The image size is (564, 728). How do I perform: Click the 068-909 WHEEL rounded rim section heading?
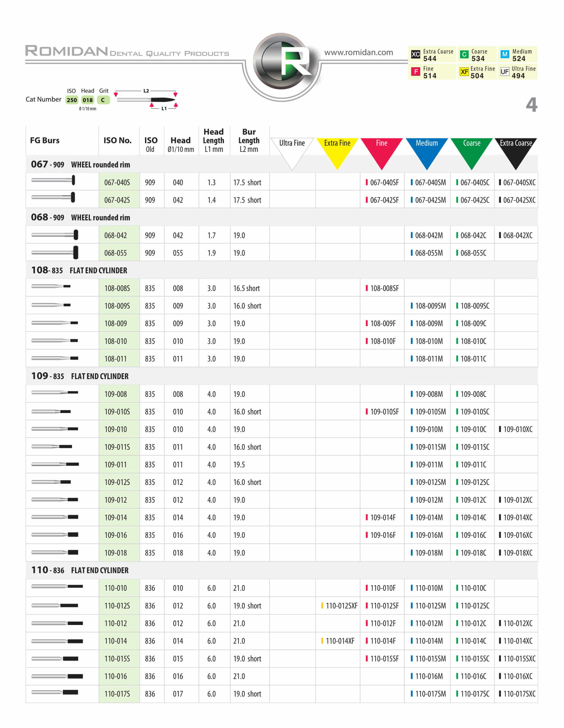click(x=80, y=217)
